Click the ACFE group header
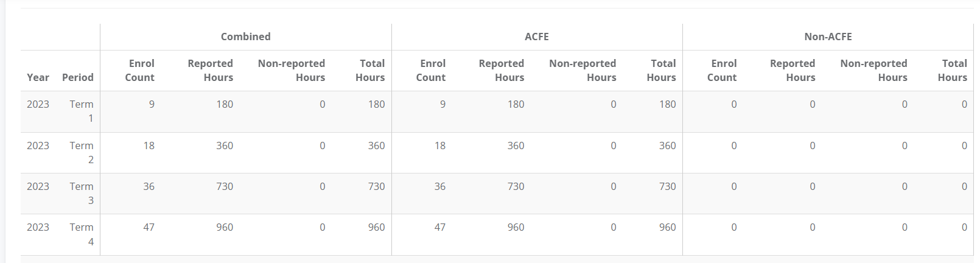Image resolution: width=980 pixels, height=263 pixels. 536,37
